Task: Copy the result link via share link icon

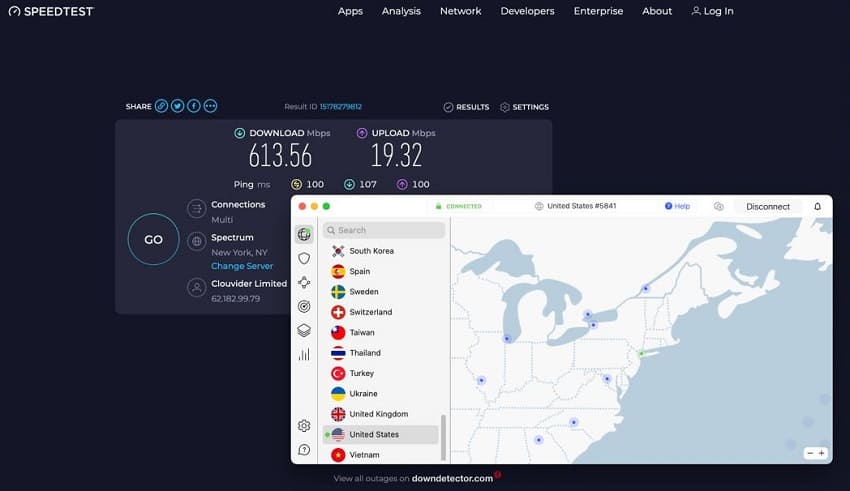Action: pos(161,106)
